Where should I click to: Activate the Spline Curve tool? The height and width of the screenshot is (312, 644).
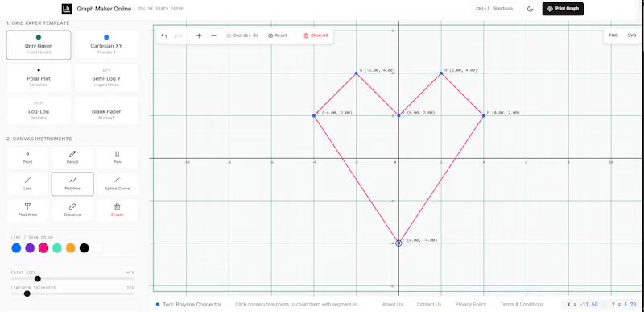coord(117,184)
